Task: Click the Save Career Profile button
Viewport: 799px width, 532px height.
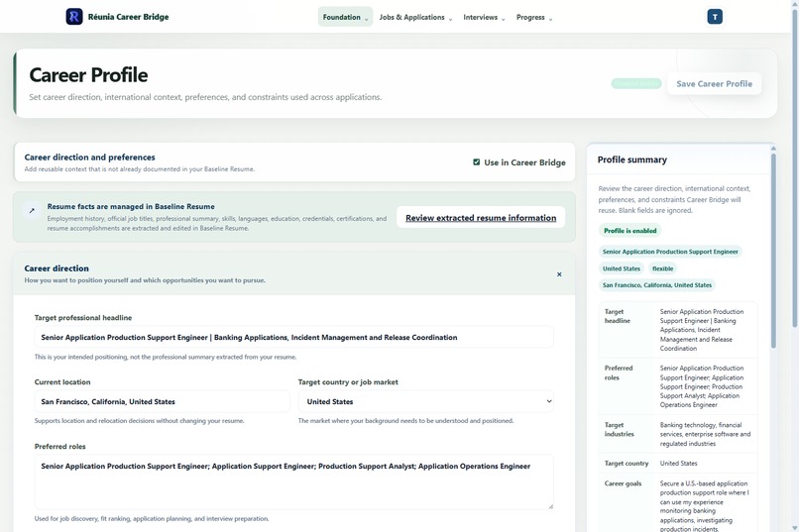Action: (714, 84)
